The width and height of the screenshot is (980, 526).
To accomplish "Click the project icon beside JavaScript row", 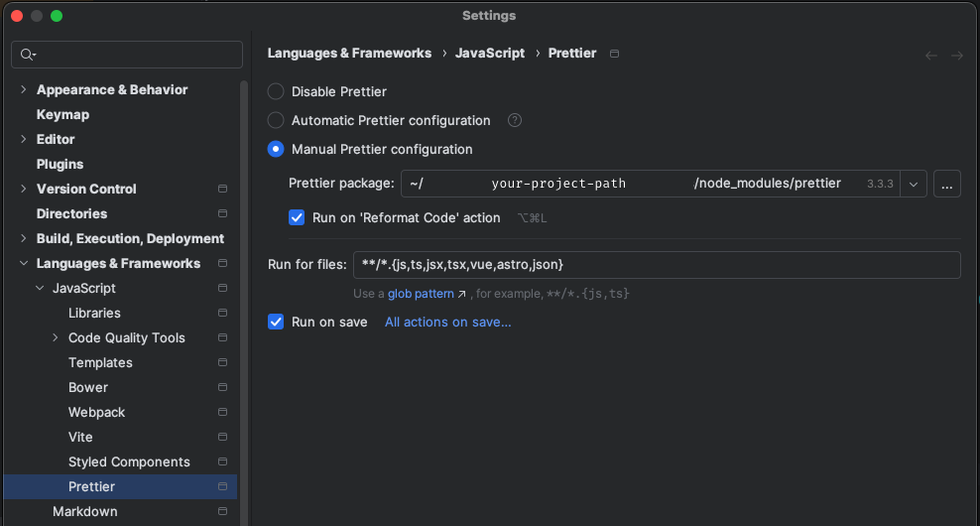I will click(x=222, y=289).
